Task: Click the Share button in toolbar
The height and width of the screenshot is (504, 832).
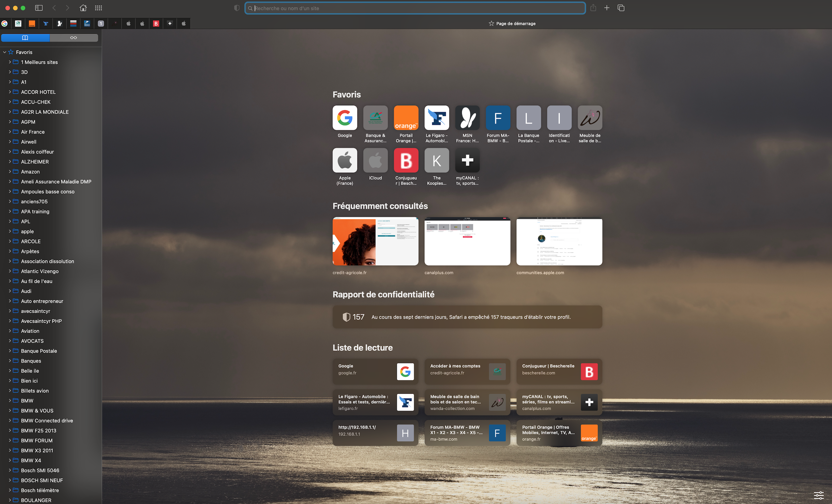Action: point(593,8)
